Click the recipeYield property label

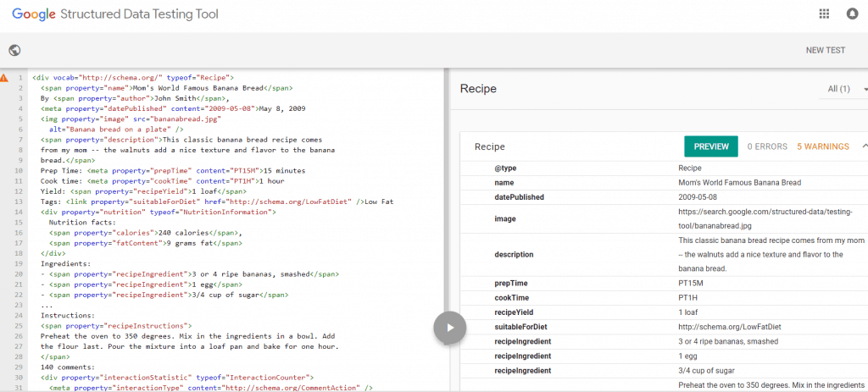[514, 312]
